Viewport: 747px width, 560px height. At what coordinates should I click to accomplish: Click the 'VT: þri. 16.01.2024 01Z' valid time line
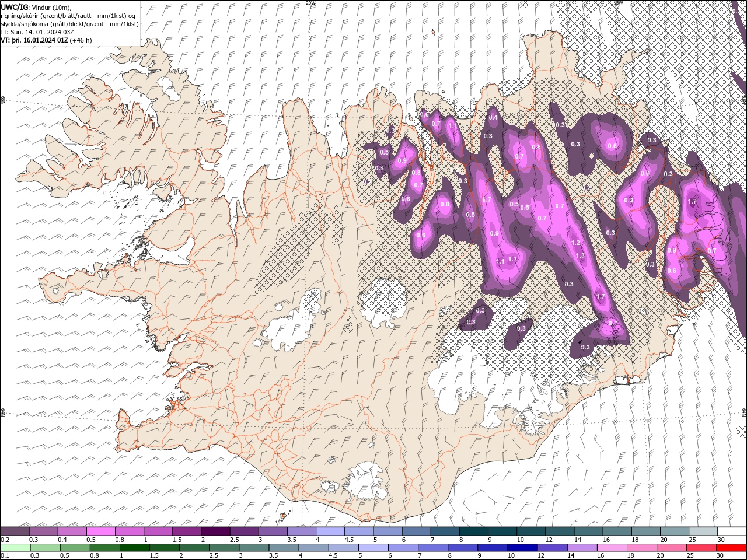34,40
